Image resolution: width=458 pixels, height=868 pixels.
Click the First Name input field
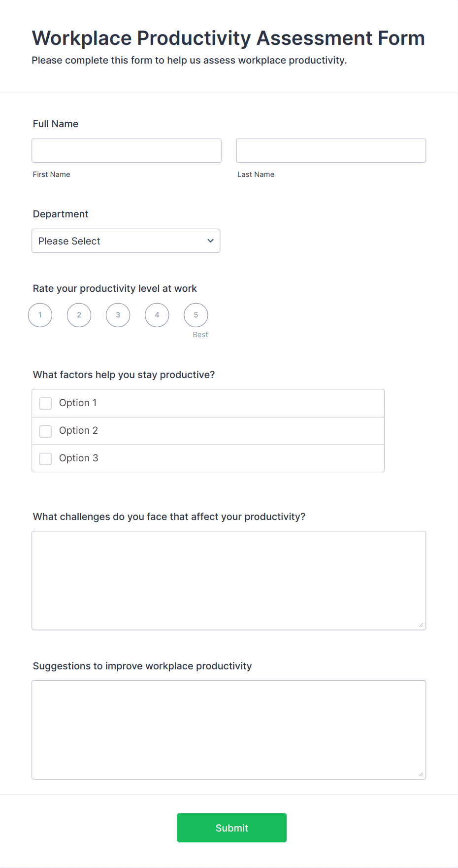click(126, 150)
